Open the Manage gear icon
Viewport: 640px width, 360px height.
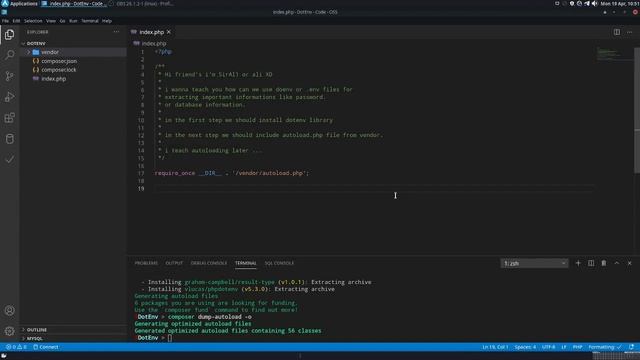tap(9, 331)
